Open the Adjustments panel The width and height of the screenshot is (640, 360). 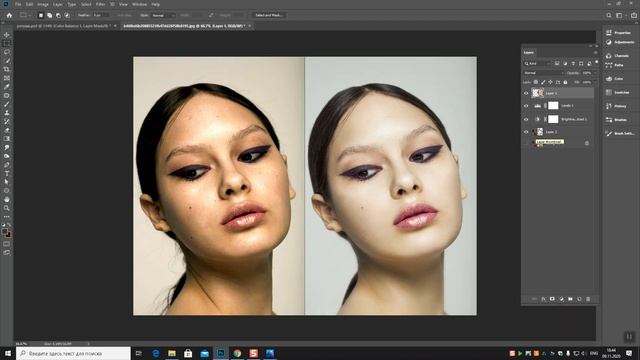pos(619,42)
